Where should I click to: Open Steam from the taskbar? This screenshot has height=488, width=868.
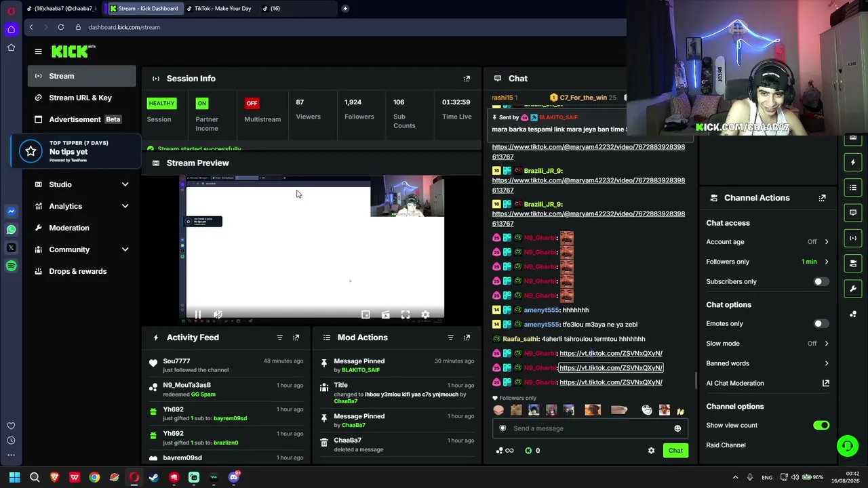154,477
